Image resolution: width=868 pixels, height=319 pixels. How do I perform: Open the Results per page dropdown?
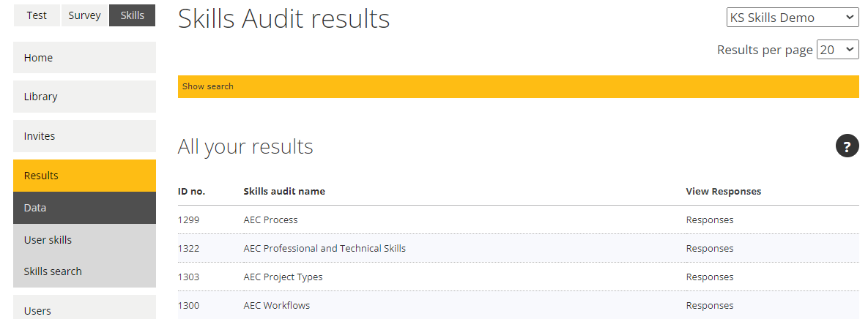pyautogui.click(x=838, y=50)
